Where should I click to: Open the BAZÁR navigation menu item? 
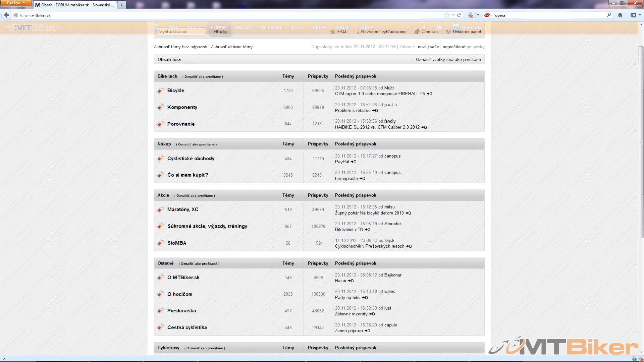pyautogui.click(x=243, y=27)
